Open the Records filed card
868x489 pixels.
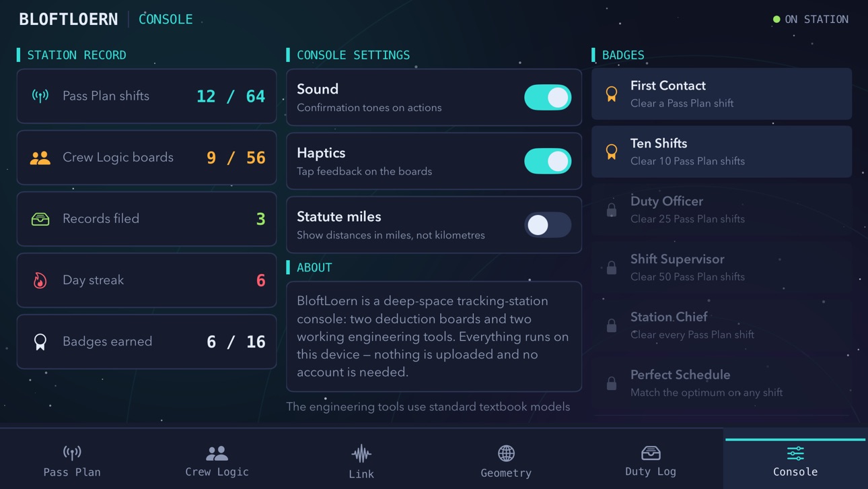[147, 219]
